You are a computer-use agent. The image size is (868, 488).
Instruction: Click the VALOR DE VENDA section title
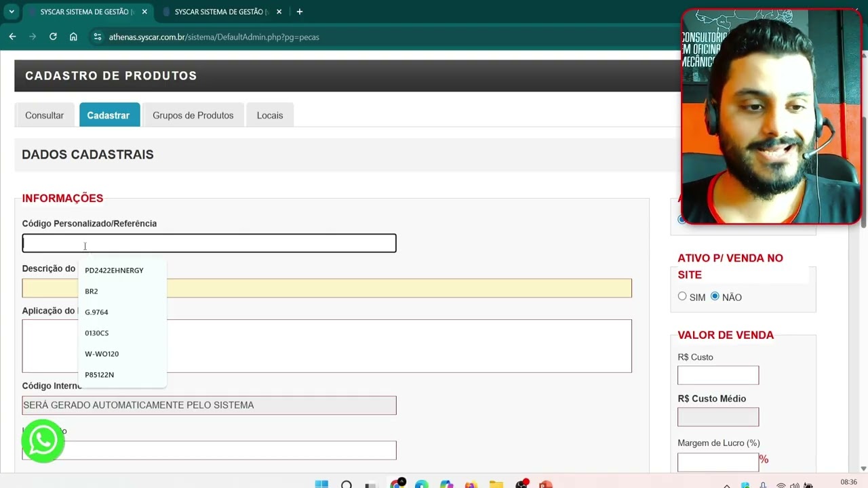[x=726, y=335]
